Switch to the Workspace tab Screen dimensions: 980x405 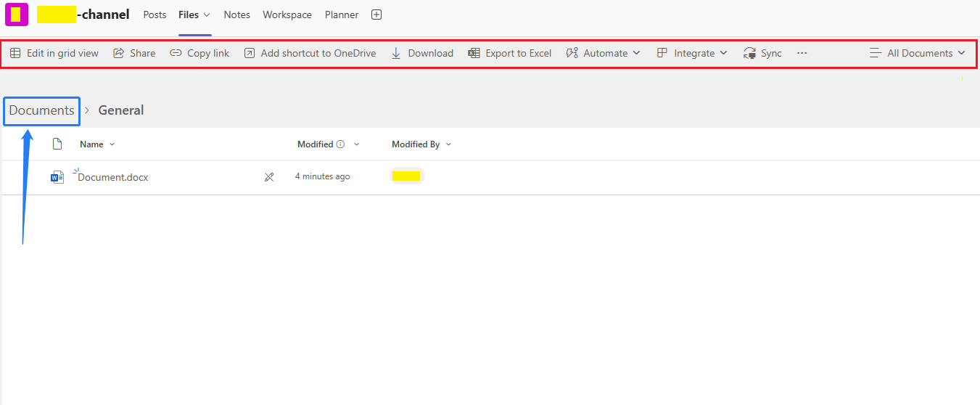tap(287, 15)
